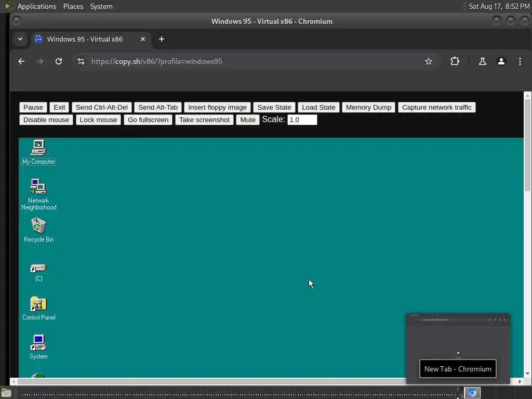The width and height of the screenshot is (532, 399).
Task: Open a new tab with plus
Action: [x=162, y=39]
